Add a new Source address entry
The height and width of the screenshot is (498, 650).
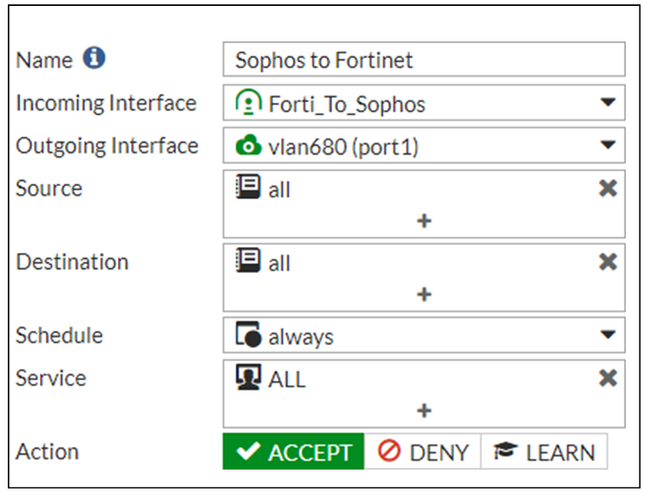(x=424, y=220)
